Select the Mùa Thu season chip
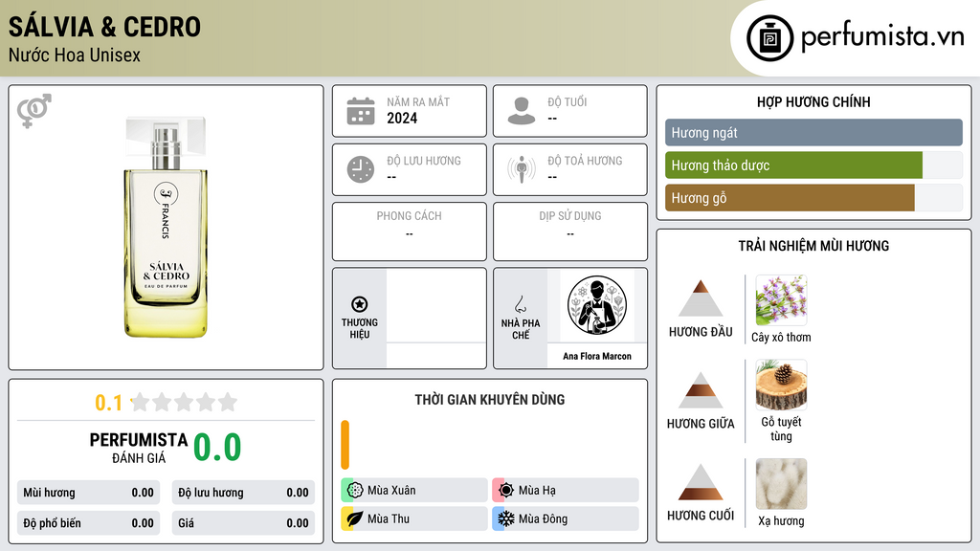Screen dimensions: 980x551 (x=414, y=518)
